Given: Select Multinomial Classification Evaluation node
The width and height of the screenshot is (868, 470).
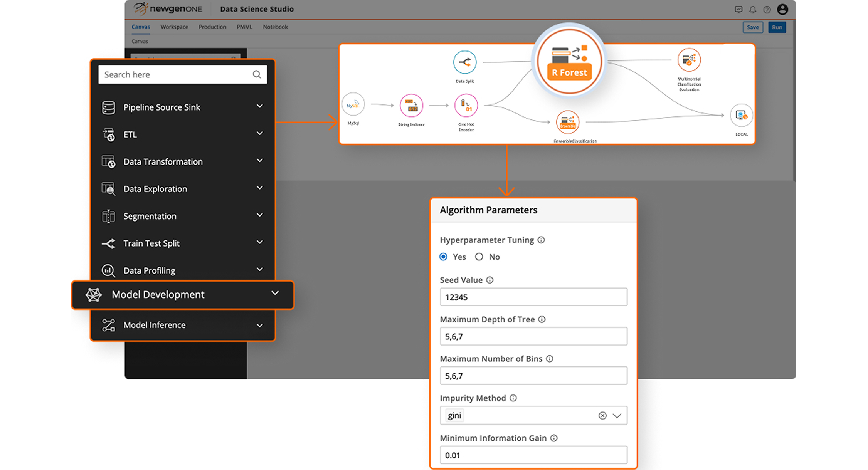Looking at the screenshot, I should click(x=689, y=60).
